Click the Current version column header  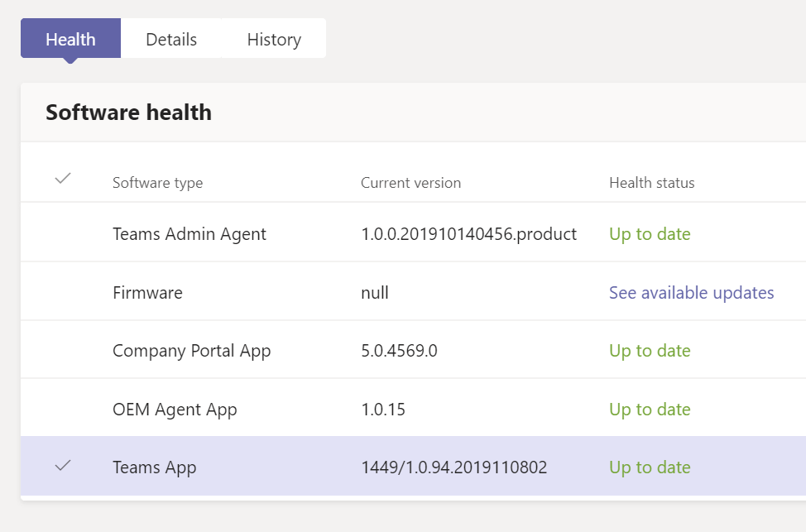point(410,183)
